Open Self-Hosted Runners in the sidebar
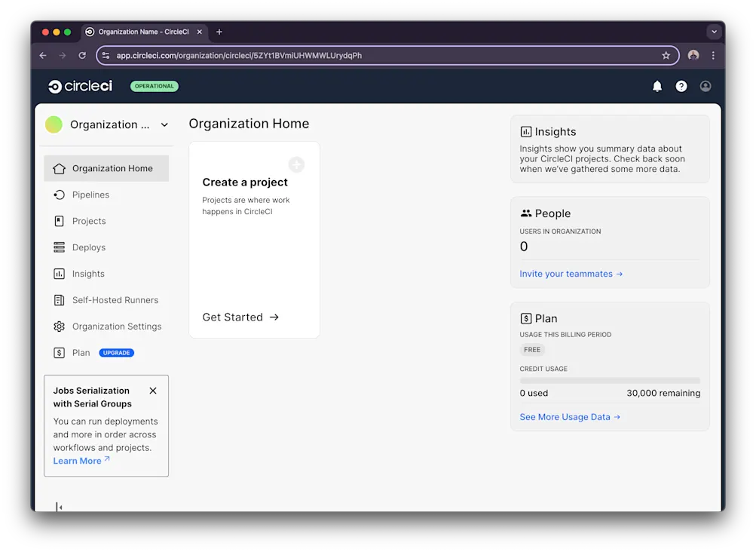The image size is (756, 552). [106, 300]
